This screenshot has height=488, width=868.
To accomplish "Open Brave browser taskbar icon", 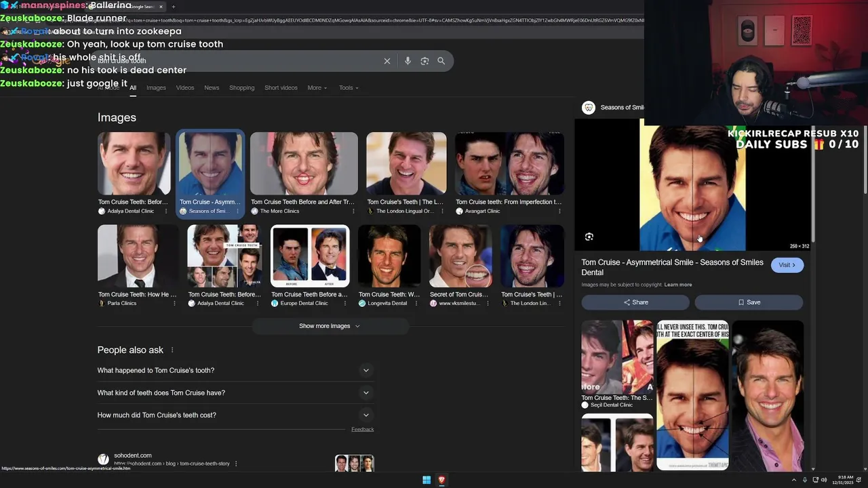I will [441, 480].
